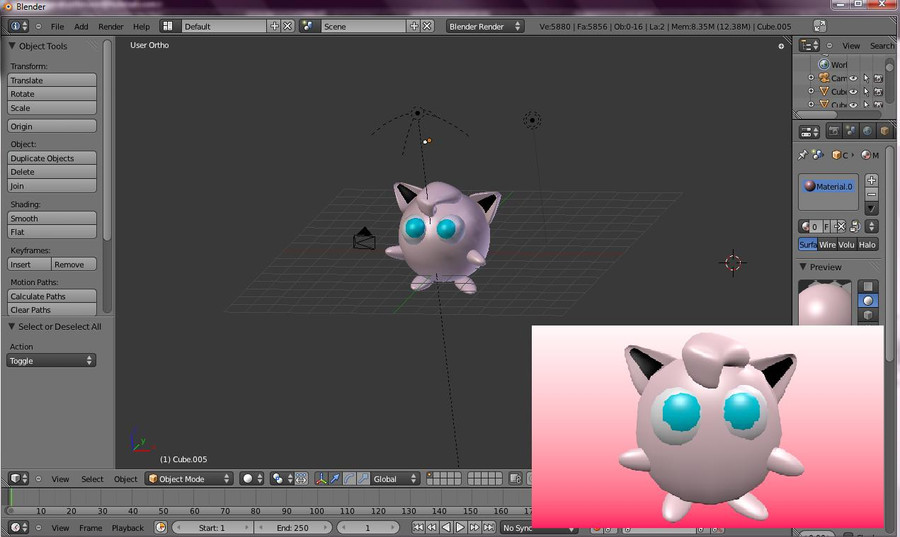Toggle fullscreen icon in the info header
This screenshot has width=900, height=537.
click(820, 26)
